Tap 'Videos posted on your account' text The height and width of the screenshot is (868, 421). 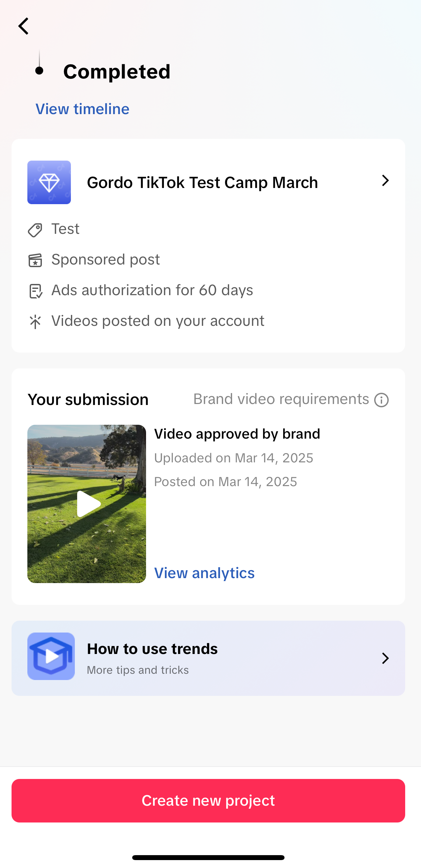pos(158,321)
